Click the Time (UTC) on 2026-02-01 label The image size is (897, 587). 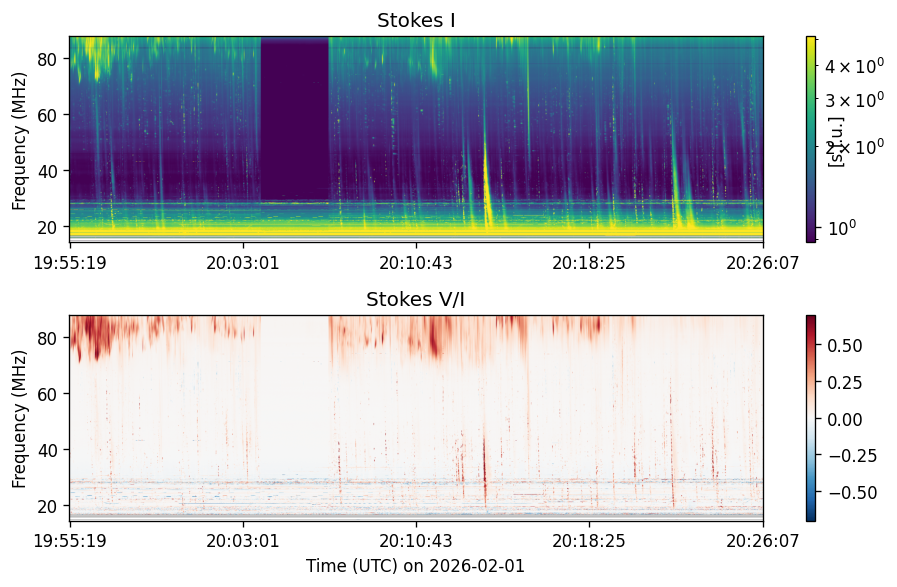pyautogui.click(x=415, y=566)
